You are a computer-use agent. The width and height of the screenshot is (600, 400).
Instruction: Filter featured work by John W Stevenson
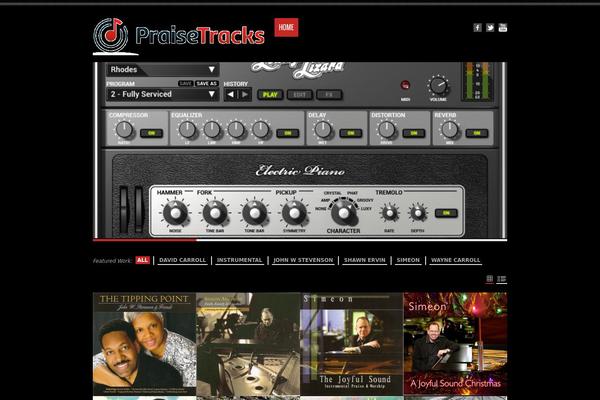click(x=303, y=260)
